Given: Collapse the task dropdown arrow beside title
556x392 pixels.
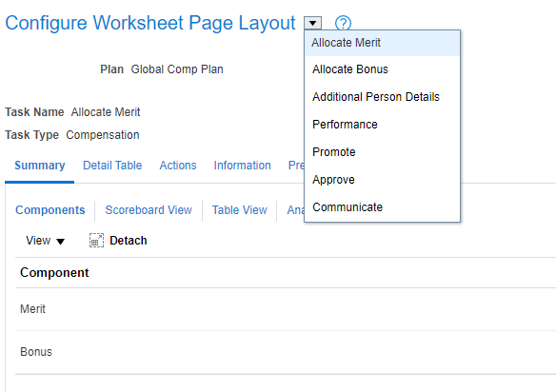Looking at the screenshot, I should tap(312, 24).
